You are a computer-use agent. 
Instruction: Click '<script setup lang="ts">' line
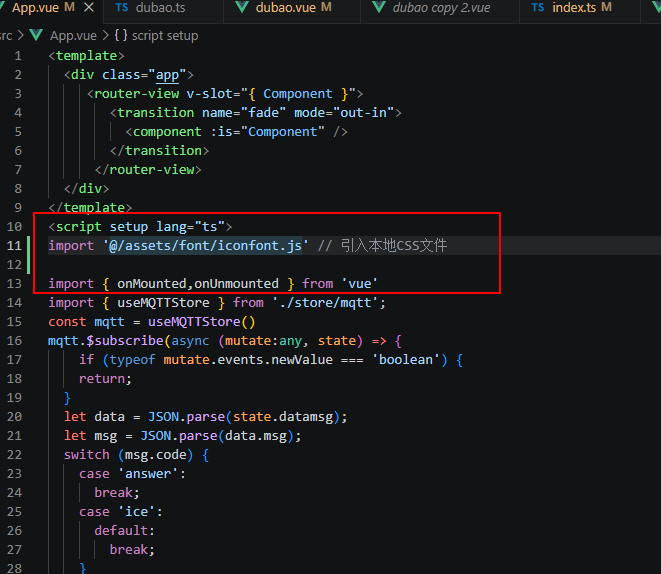(140, 227)
